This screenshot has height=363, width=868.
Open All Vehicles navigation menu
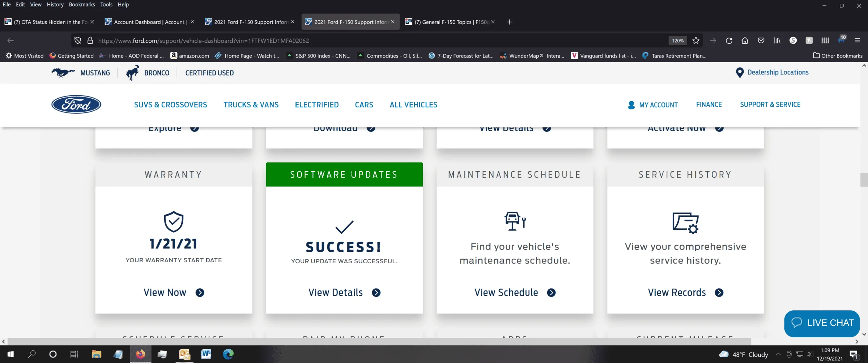click(413, 105)
